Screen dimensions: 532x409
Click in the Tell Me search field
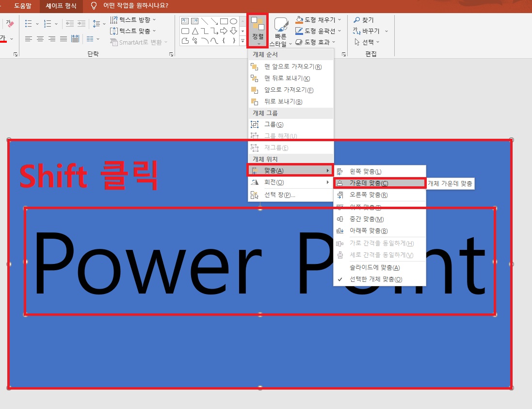pos(136,6)
